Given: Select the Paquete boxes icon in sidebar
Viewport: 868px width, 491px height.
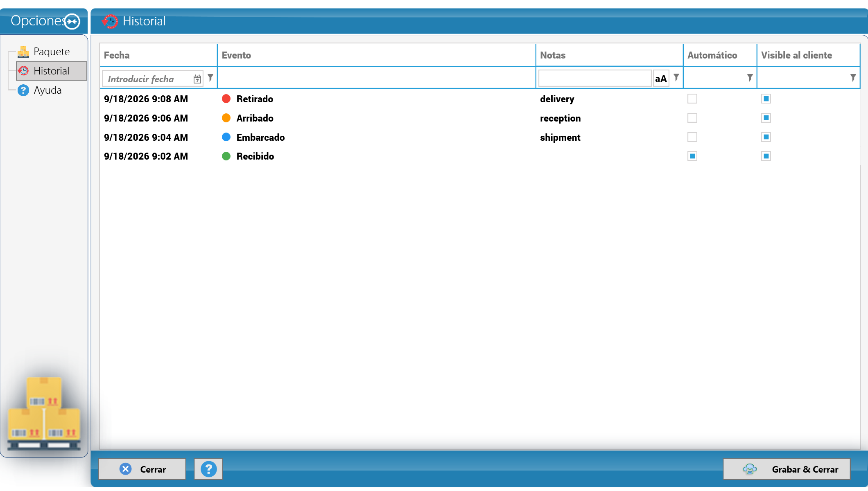Looking at the screenshot, I should (23, 52).
